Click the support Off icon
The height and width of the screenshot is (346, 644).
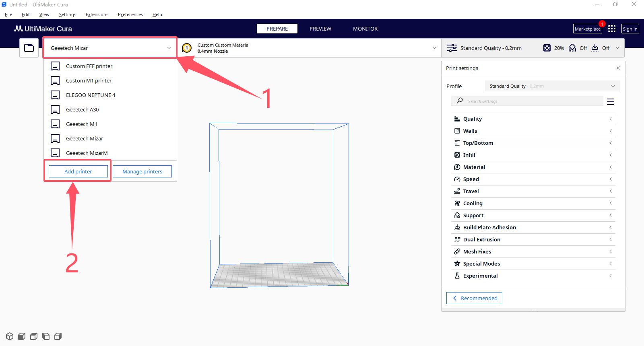point(572,48)
